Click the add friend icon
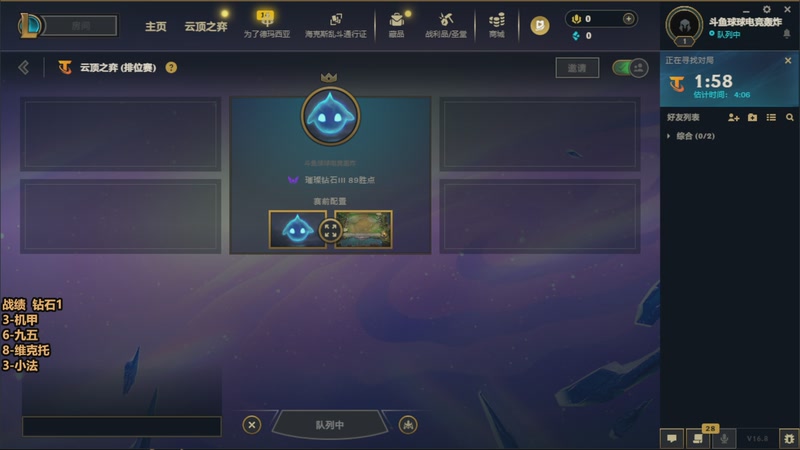 point(734,117)
